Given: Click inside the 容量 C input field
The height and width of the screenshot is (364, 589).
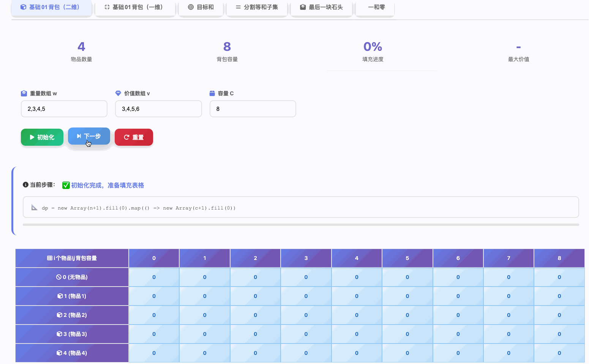Looking at the screenshot, I should (253, 109).
